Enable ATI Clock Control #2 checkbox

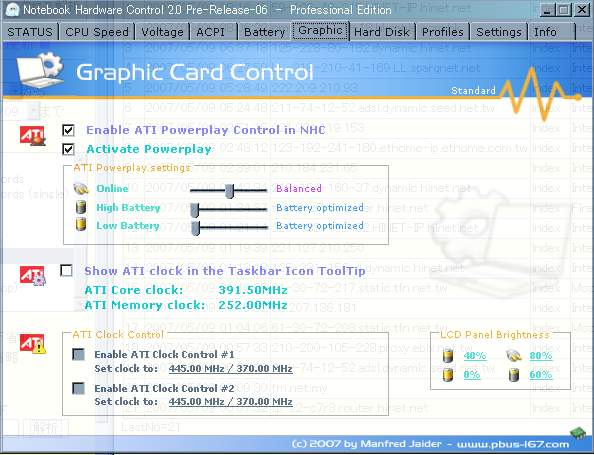point(78,388)
